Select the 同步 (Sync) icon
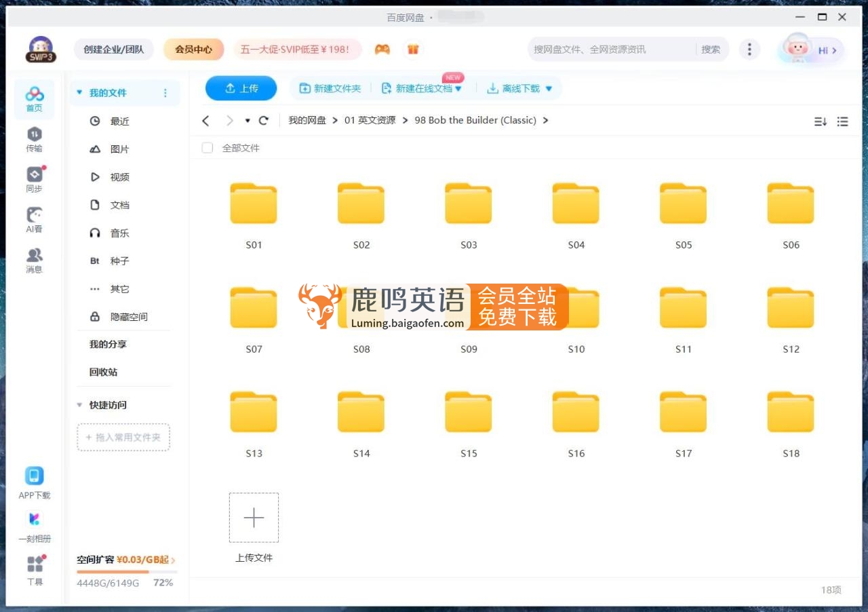 34,179
